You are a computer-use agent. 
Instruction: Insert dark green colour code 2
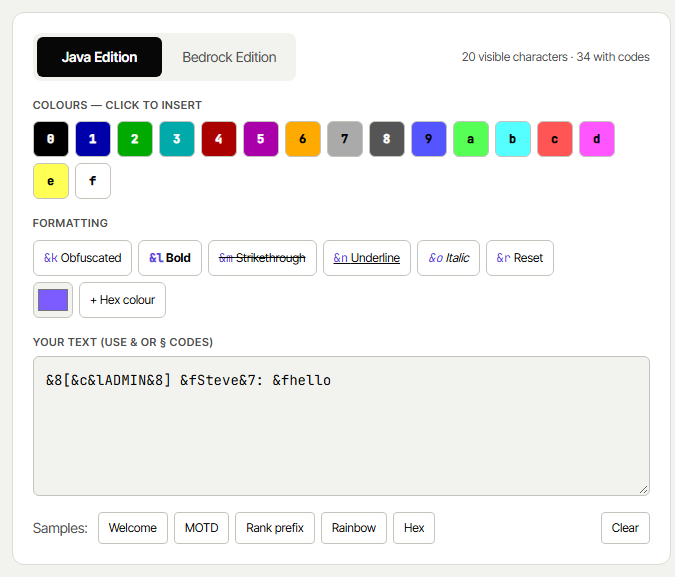coord(135,139)
